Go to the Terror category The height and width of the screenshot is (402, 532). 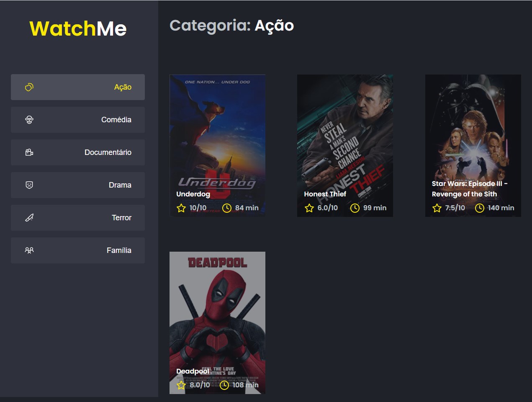tap(78, 218)
